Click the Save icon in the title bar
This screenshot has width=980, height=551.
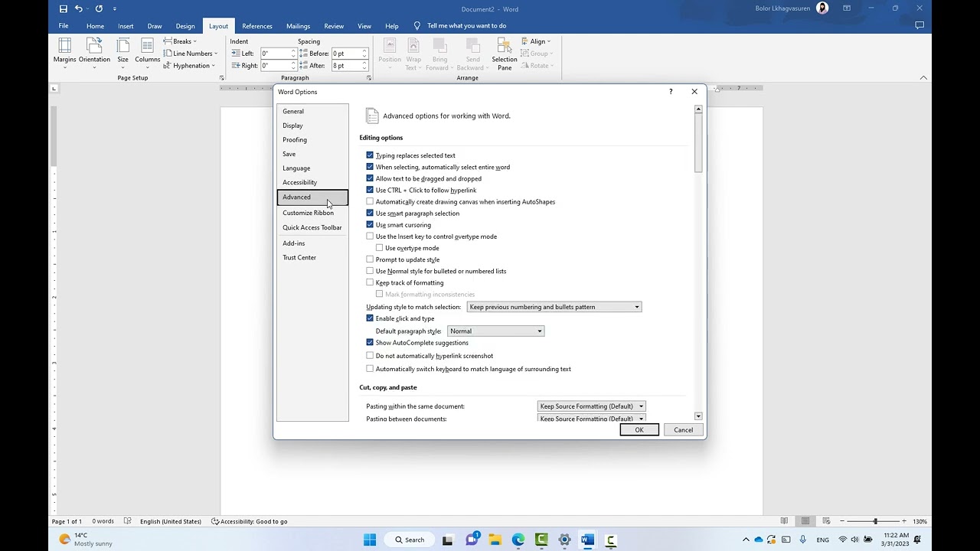click(64, 8)
